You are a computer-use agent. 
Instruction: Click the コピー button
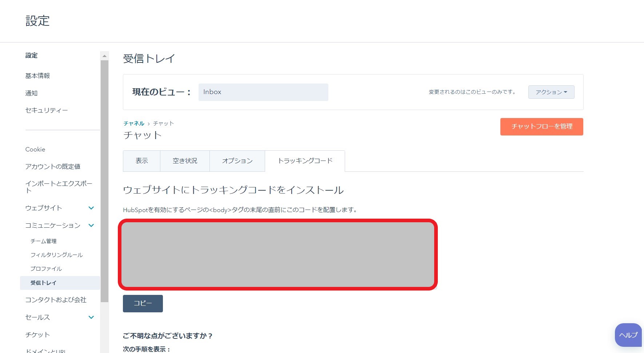[143, 303]
